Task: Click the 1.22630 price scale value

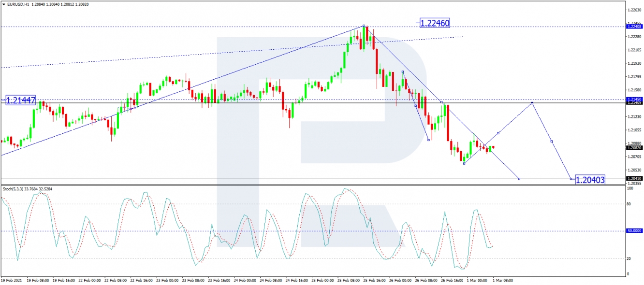Action: (x=634, y=10)
